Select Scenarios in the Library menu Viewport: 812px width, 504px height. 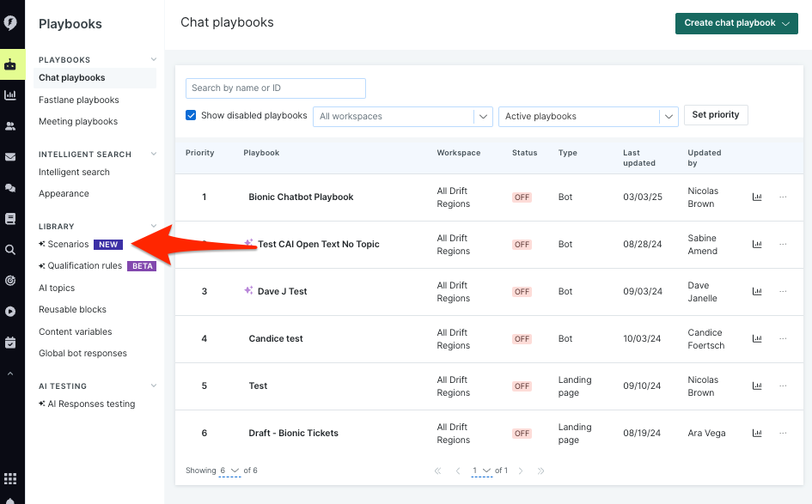[68, 245]
